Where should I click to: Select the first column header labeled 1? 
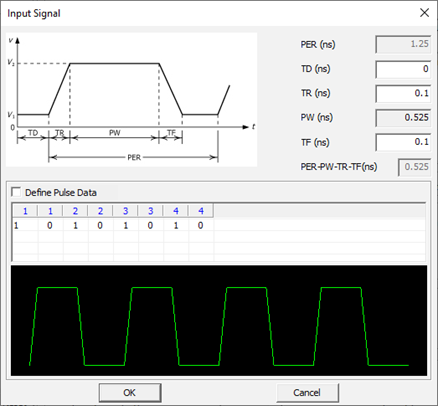coord(25,211)
